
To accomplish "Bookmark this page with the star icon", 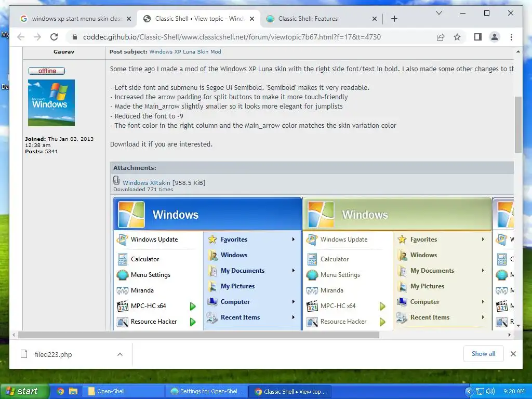I will click(x=457, y=37).
